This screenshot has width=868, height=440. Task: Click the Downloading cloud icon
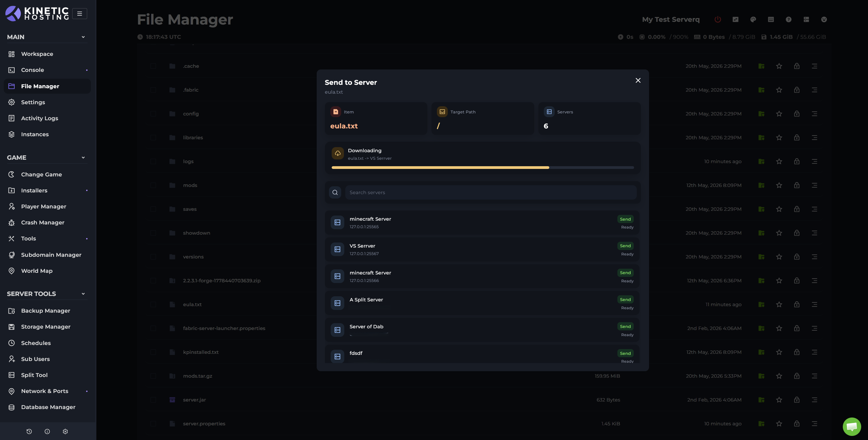point(337,153)
